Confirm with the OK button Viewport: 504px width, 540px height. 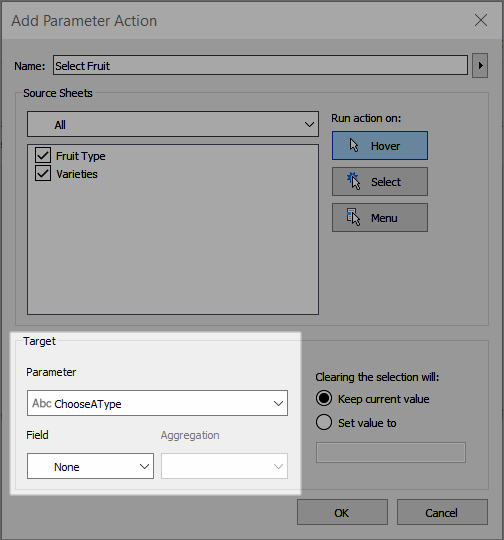point(342,512)
